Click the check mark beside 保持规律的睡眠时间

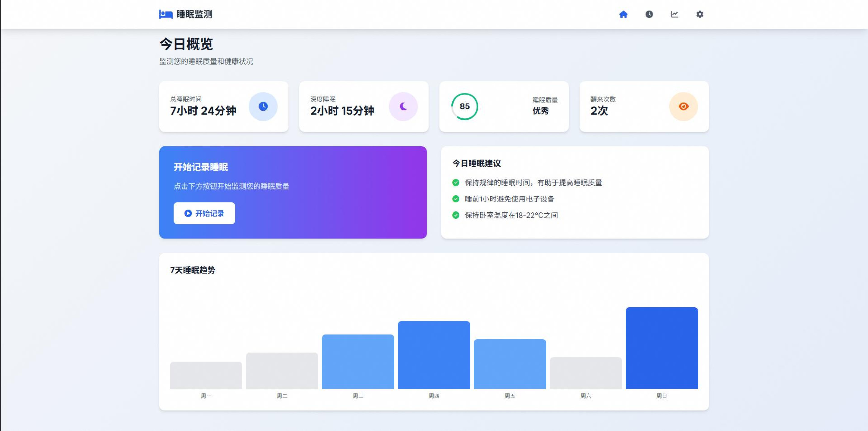click(456, 182)
